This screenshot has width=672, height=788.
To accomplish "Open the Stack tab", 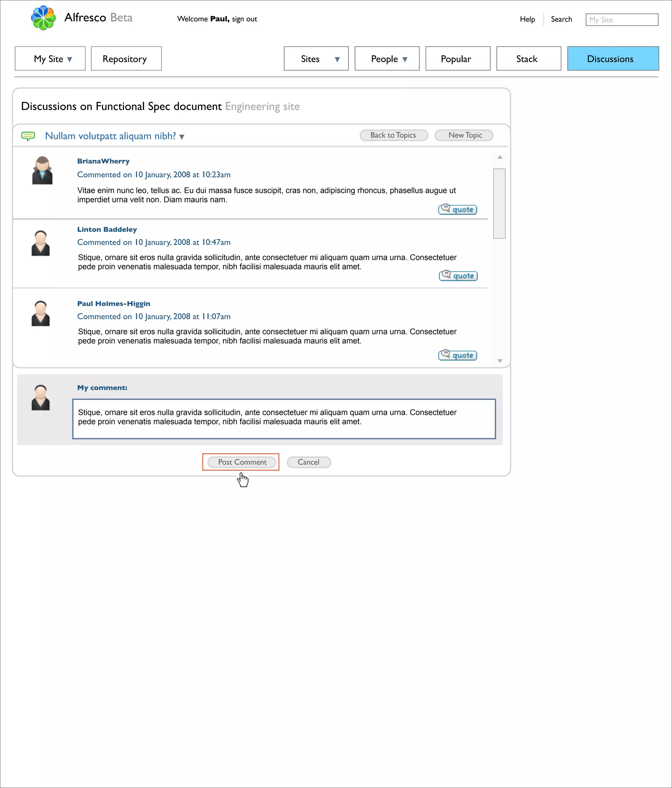I will pyautogui.click(x=529, y=58).
